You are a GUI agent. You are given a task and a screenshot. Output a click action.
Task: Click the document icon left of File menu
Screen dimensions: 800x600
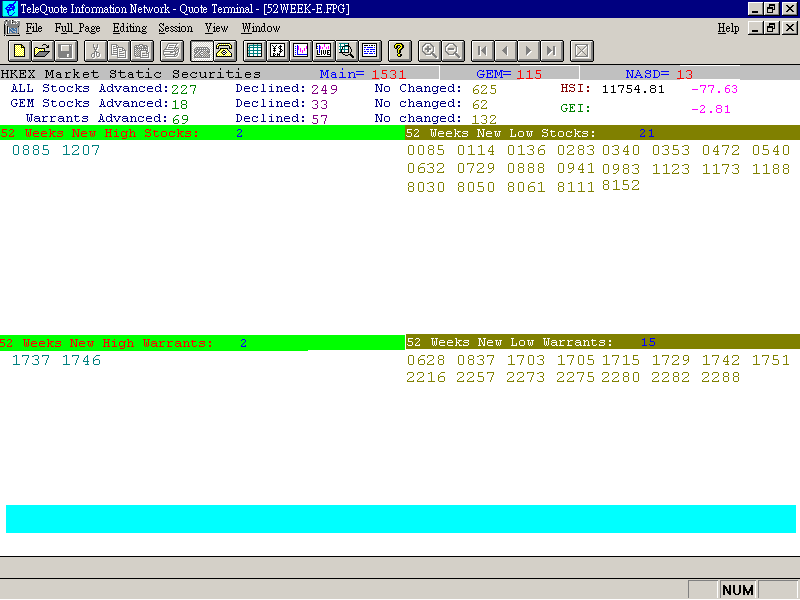tap(12, 28)
